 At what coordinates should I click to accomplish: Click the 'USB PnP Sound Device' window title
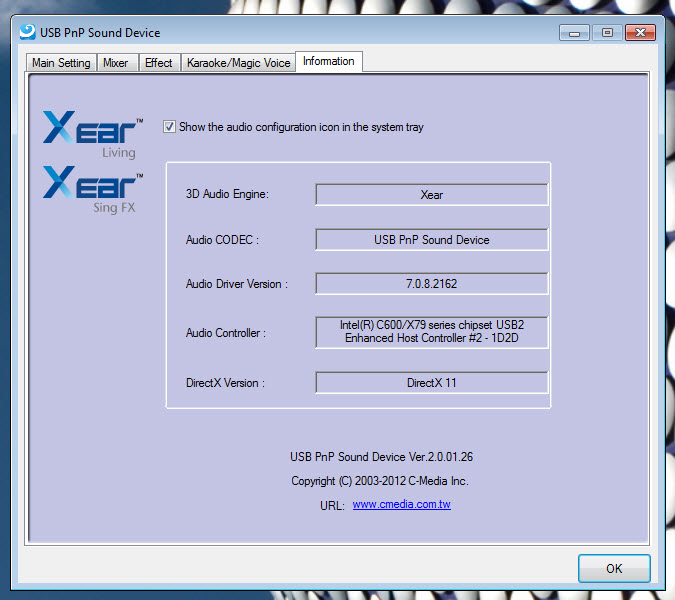coord(100,33)
